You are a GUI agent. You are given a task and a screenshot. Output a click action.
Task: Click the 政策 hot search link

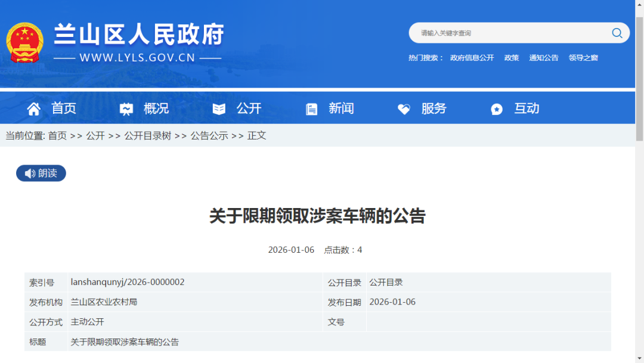tap(512, 58)
